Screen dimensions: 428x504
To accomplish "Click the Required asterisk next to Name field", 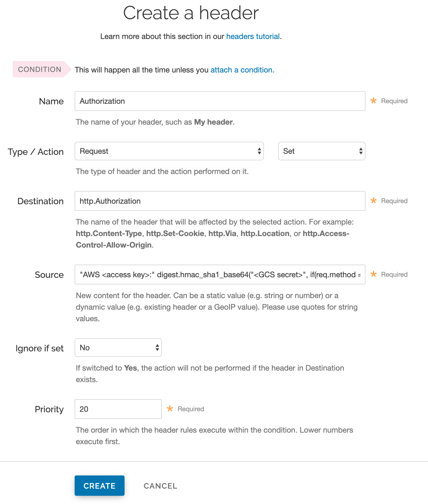I will point(373,101).
